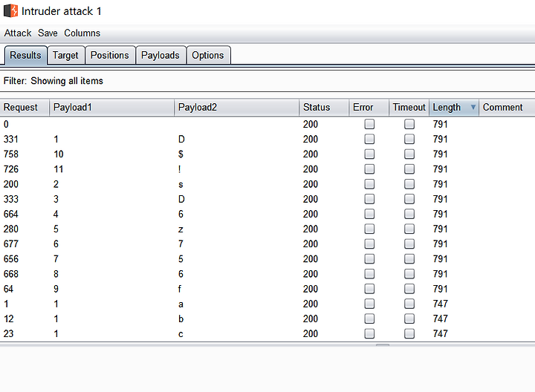Tick the Timeout checkbox for request 1
Image resolution: width=535 pixels, height=392 pixels.
click(409, 304)
